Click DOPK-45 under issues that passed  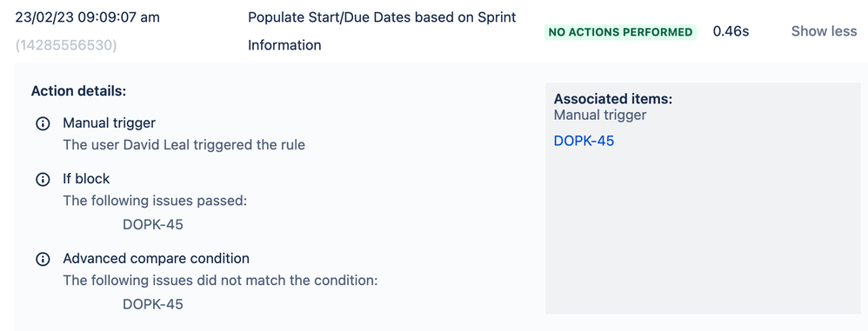153,225
